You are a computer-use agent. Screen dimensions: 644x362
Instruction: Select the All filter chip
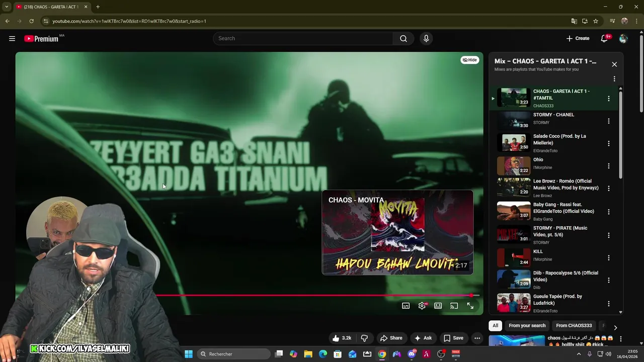tap(496, 325)
